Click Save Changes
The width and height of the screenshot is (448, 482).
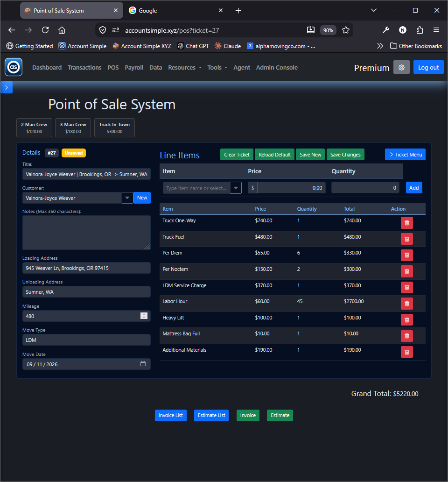[x=345, y=155]
